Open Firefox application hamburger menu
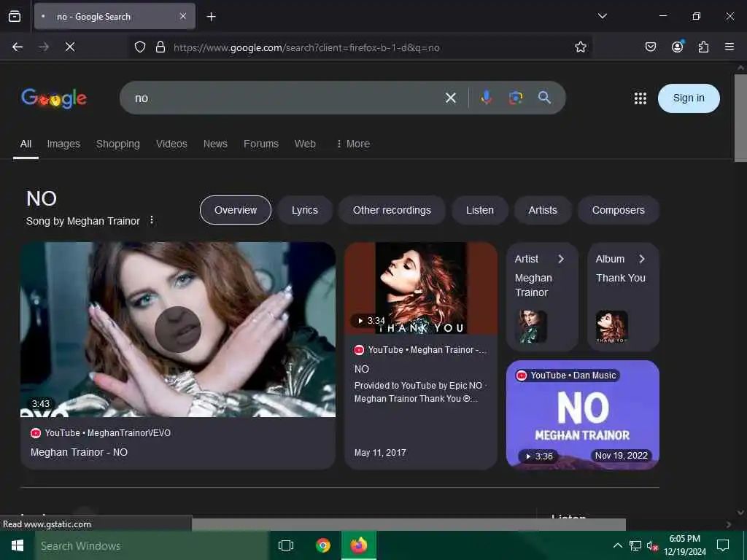747x560 pixels. [729, 47]
